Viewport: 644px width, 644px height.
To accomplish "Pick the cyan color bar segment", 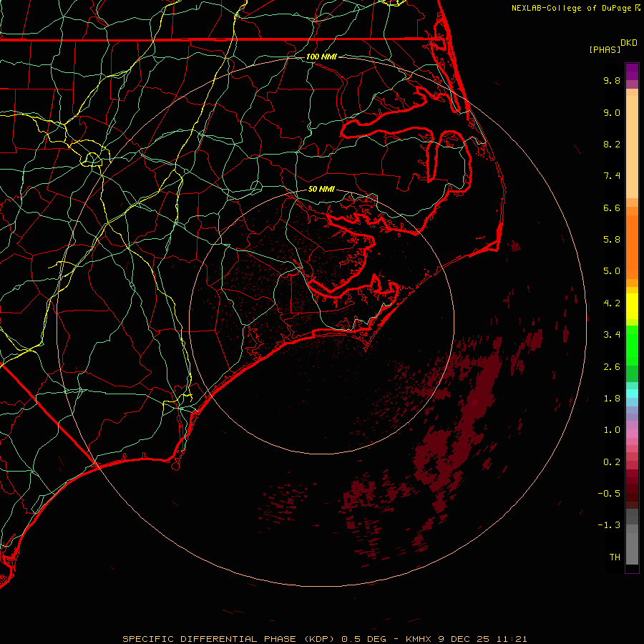I will tap(632, 394).
